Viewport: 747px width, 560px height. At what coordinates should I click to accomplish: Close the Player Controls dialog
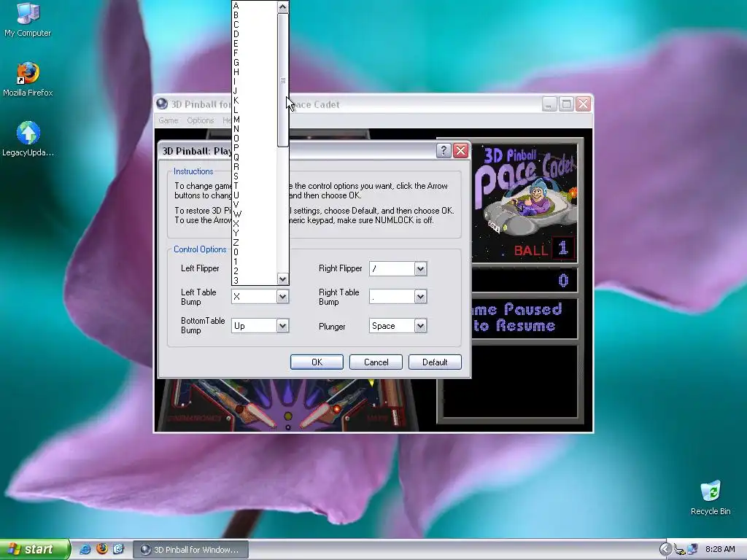click(461, 150)
